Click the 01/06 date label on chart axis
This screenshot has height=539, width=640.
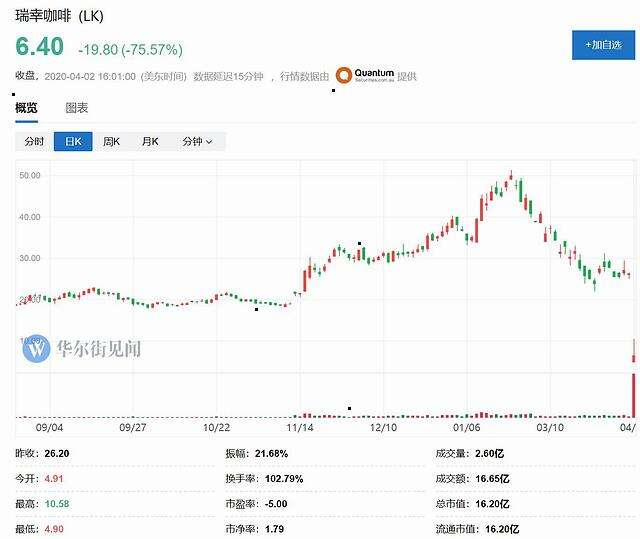point(467,427)
